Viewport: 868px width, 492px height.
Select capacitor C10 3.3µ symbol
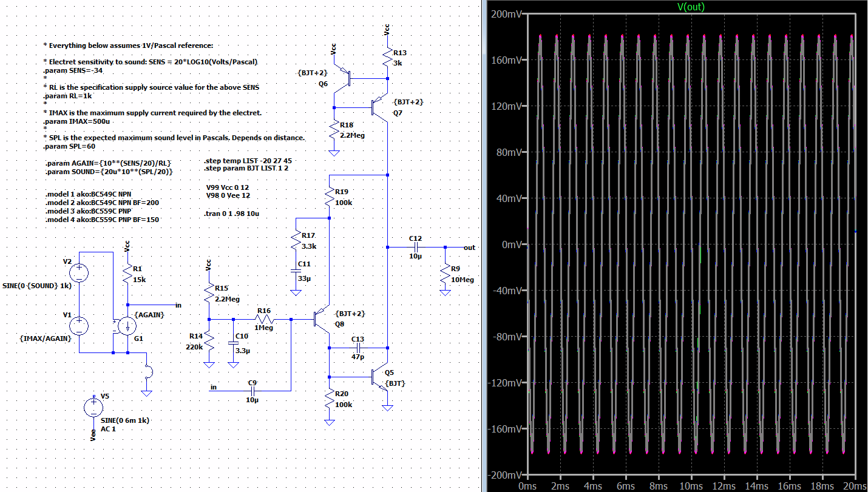click(x=232, y=343)
